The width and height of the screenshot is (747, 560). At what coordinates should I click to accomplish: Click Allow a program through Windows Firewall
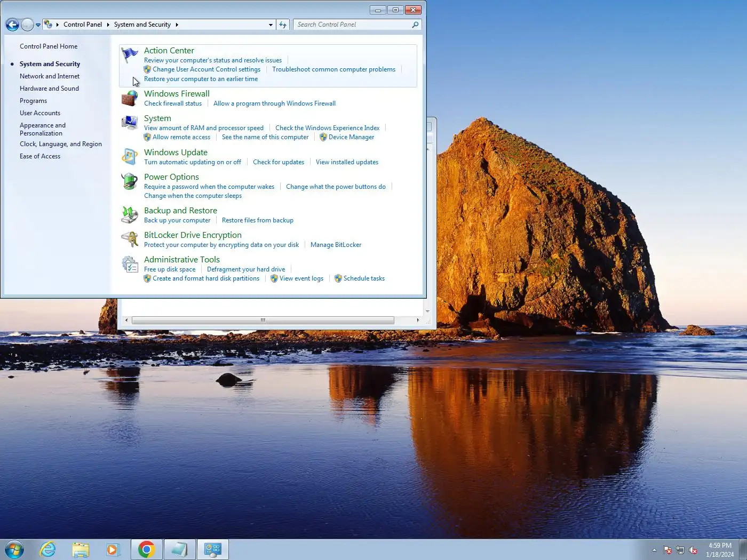(274, 103)
